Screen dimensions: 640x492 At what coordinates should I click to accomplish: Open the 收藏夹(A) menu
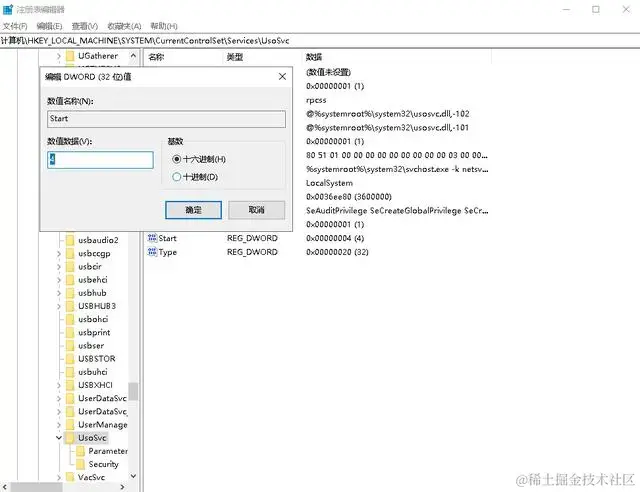124,26
